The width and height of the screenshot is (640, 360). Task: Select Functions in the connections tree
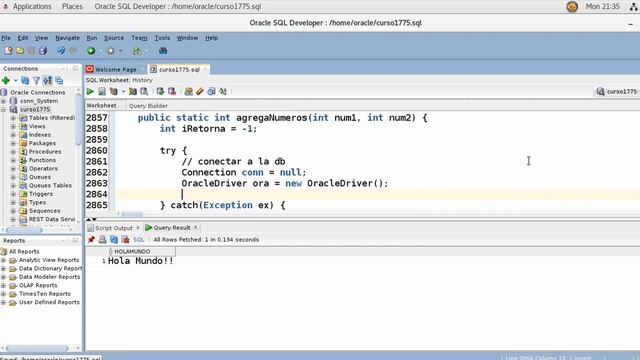[x=42, y=160]
